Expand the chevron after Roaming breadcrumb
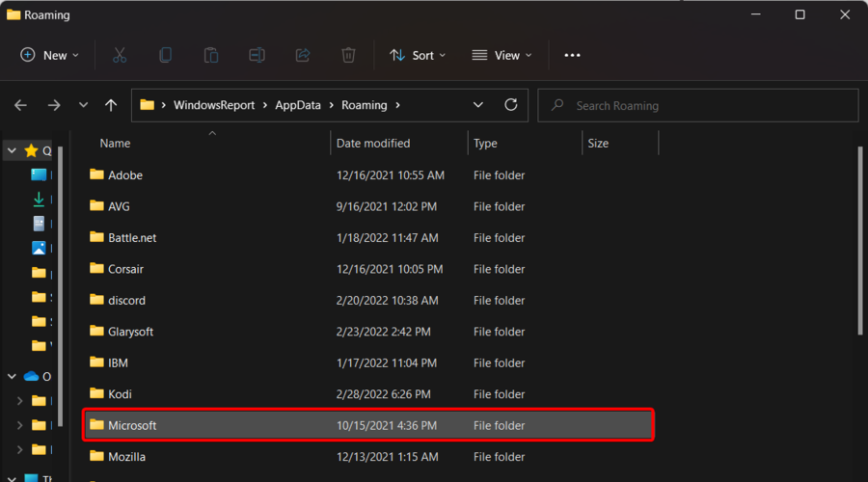Image resolution: width=868 pixels, height=482 pixels. tap(397, 105)
